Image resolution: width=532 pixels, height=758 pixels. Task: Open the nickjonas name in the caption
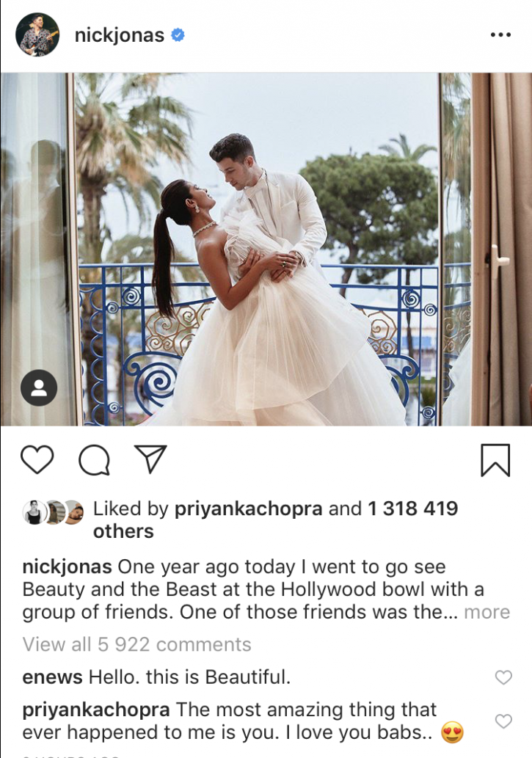pos(68,567)
